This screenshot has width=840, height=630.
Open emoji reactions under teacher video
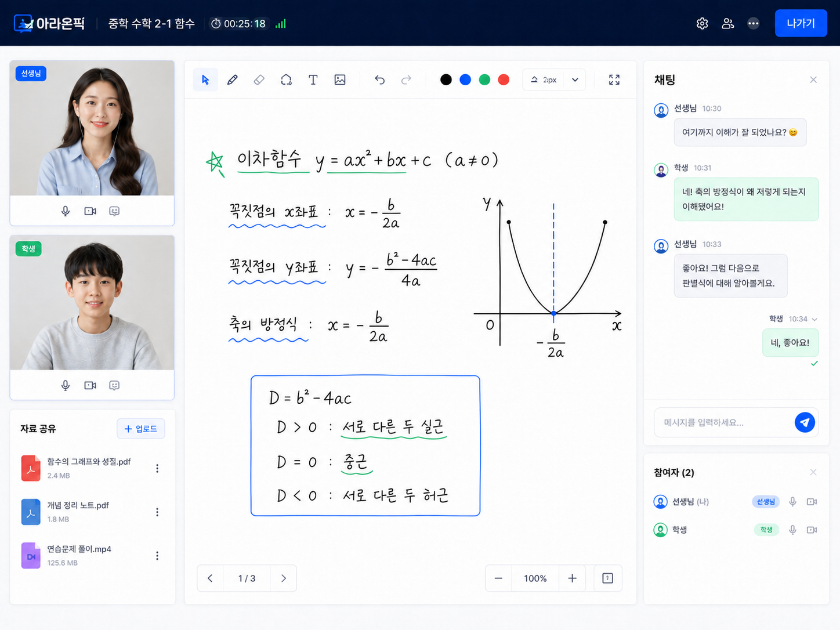click(114, 211)
